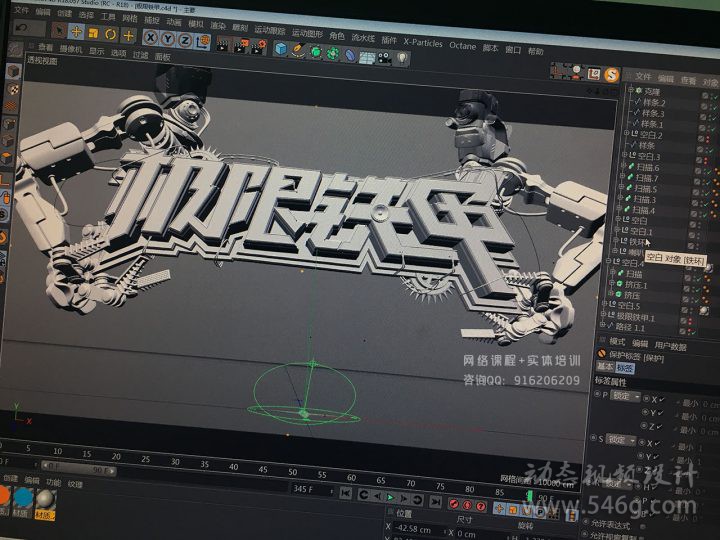Open 文件 menu in main menu bar

click(x=21, y=10)
